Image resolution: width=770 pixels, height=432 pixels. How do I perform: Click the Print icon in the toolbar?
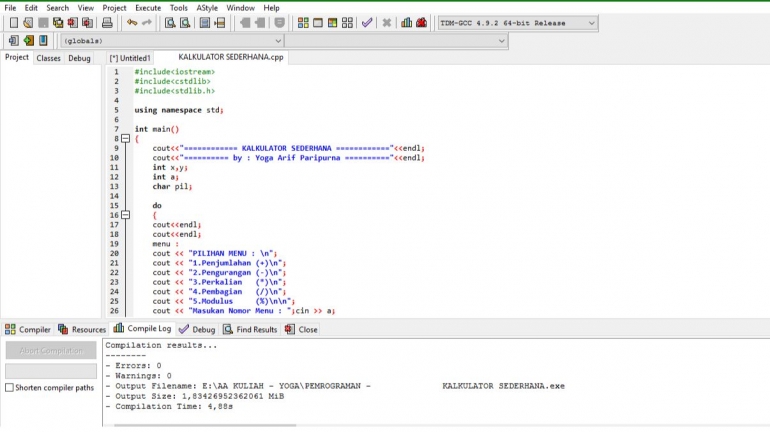coord(107,23)
